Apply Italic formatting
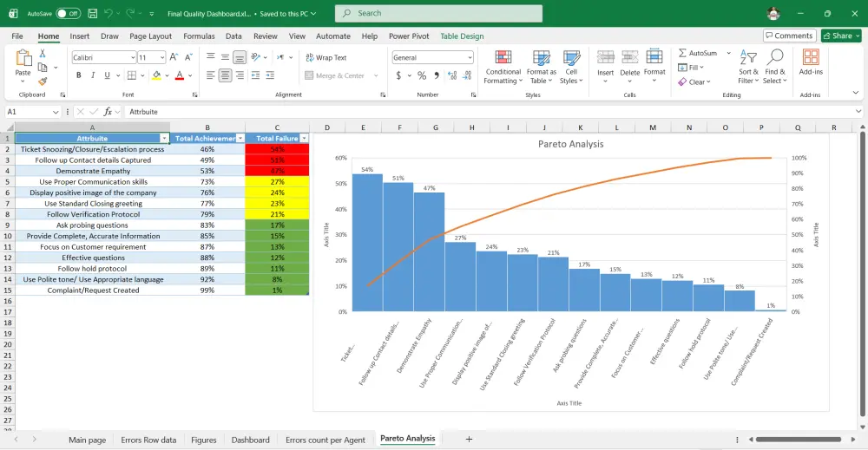Screen dimensions: 868x450 (x=93, y=75)
